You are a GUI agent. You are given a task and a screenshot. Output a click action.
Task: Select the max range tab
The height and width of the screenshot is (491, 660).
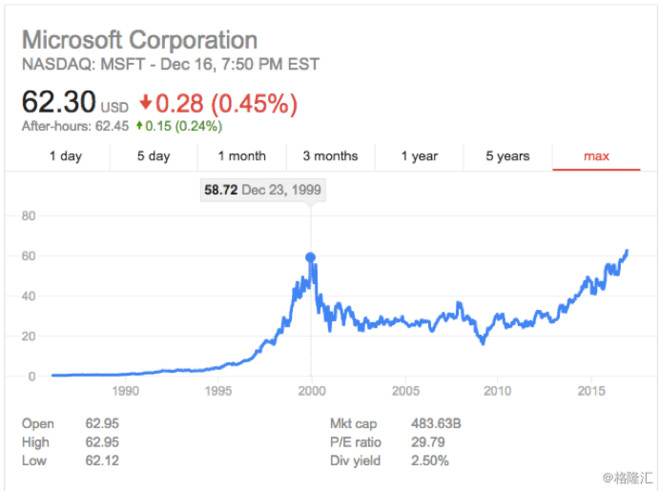point(596,156)
